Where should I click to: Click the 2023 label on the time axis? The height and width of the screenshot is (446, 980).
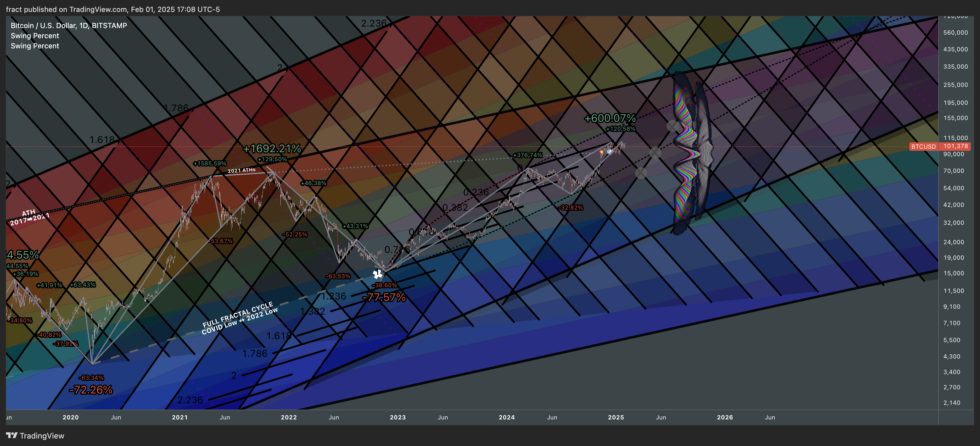pos(398,417)
